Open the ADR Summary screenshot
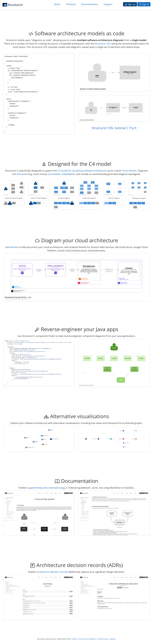 coord(39,597)
